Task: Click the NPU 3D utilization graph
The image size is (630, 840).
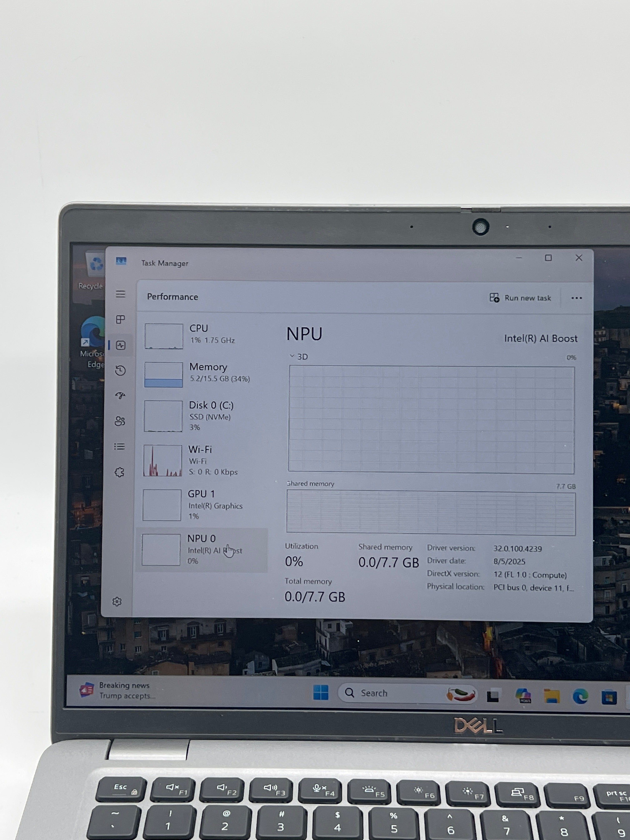Action: (431, 420)
